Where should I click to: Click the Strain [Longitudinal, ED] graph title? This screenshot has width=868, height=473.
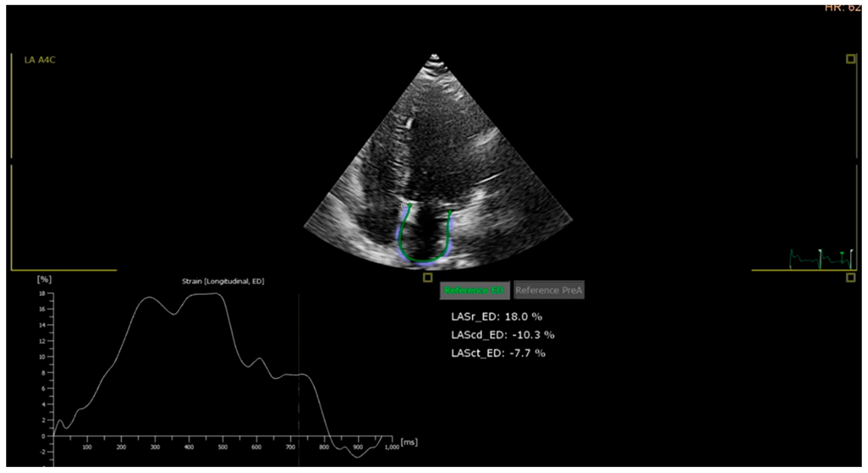point(223,281)
